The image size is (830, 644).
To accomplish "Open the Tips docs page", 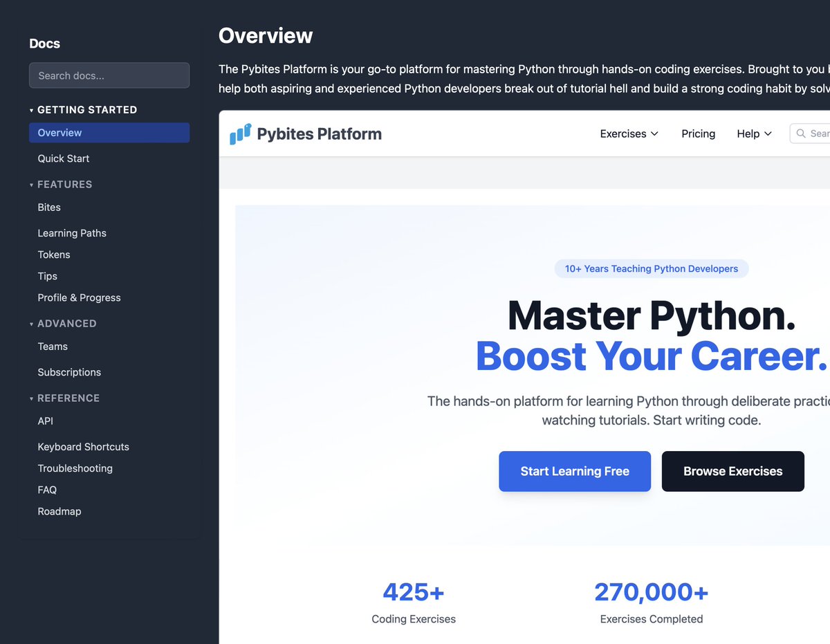I will (x=48, y=276).
